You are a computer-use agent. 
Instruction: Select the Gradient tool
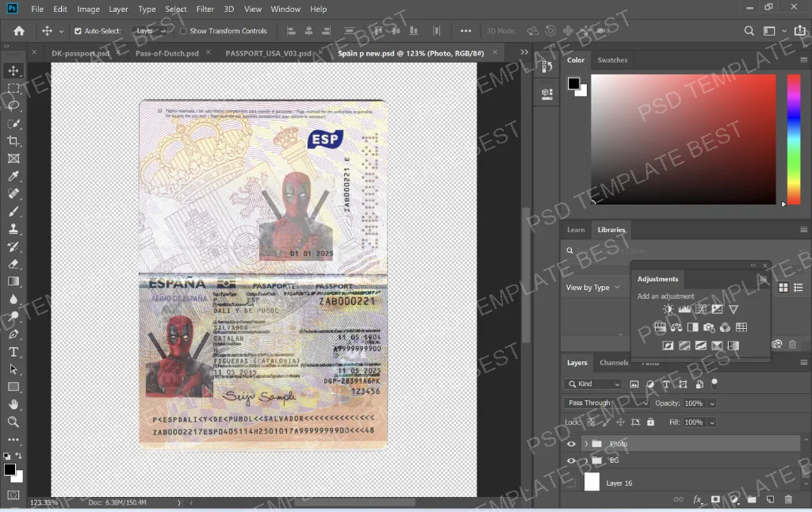(x=13, y=281)
